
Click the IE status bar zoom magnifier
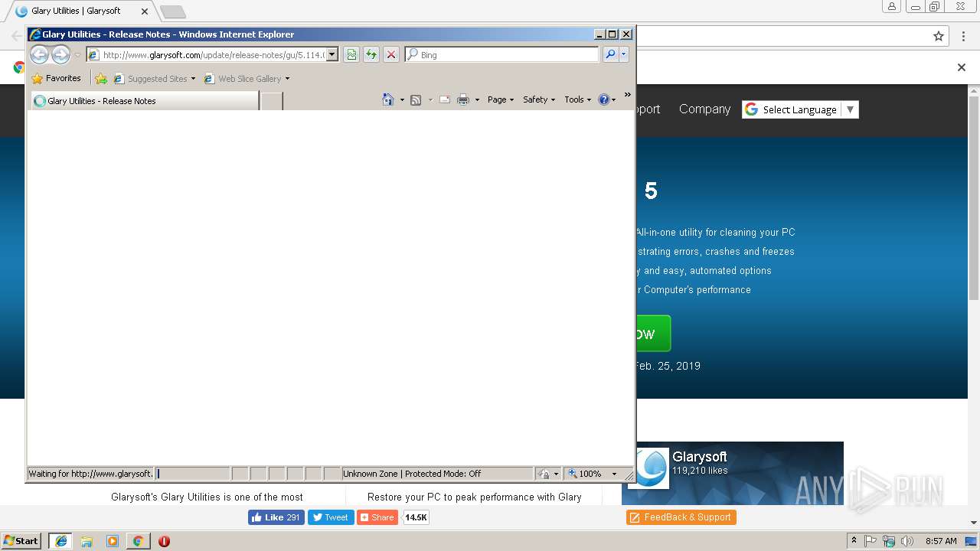(573, 474)
